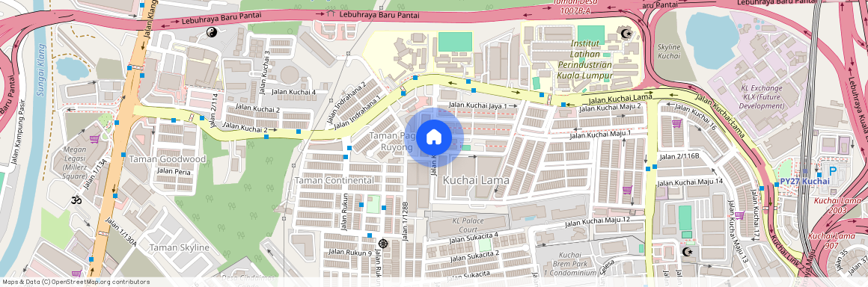
Task: Click the Jalan 1/130A street label
Action: click(x=120, y=232)
